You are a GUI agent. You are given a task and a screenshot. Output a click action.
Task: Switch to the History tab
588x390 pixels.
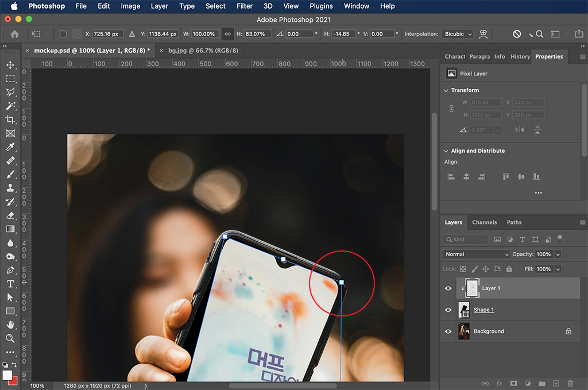(520, 56)
